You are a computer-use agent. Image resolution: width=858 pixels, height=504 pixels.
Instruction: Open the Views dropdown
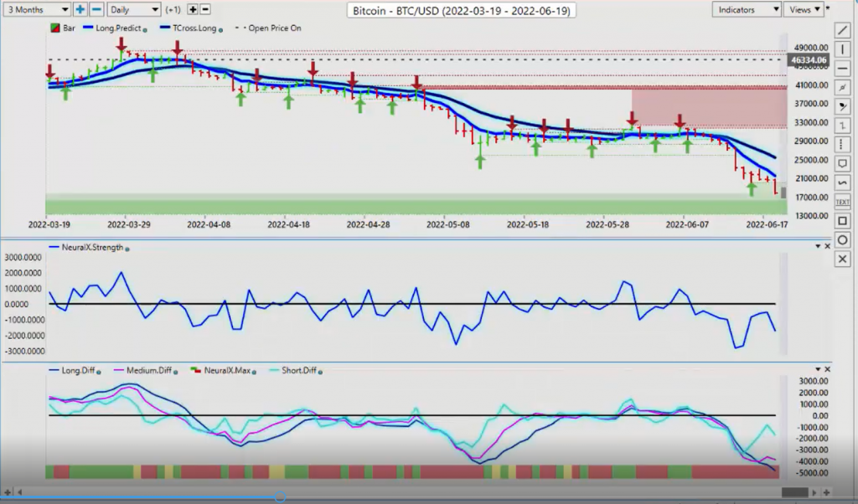[804, 9]
